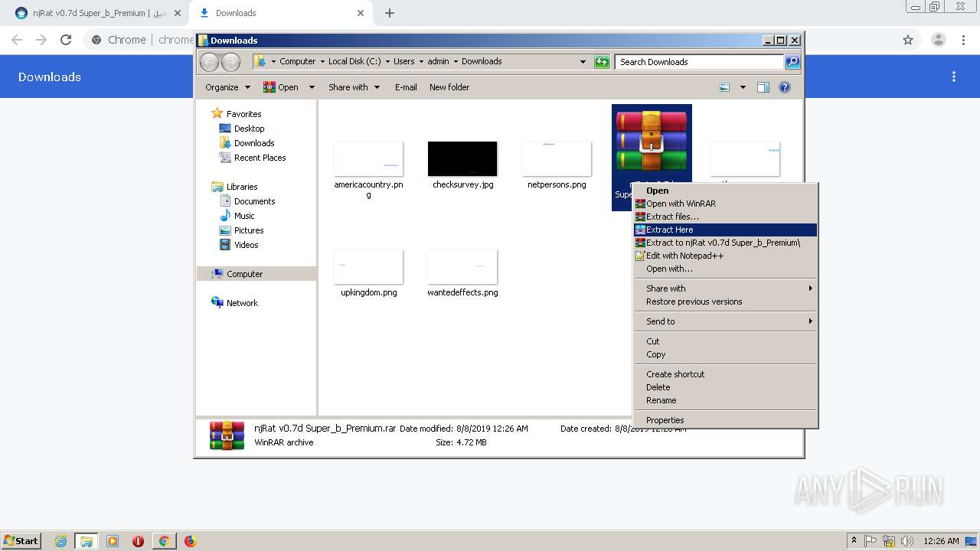Image resolution: width=980 pixels, height=551 pixels.
Task: Open Properties from context menu
Action: pos(725,420)
